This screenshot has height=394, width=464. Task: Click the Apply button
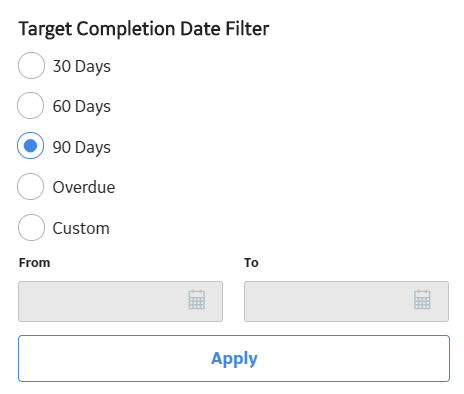click(x=234, y=358)
